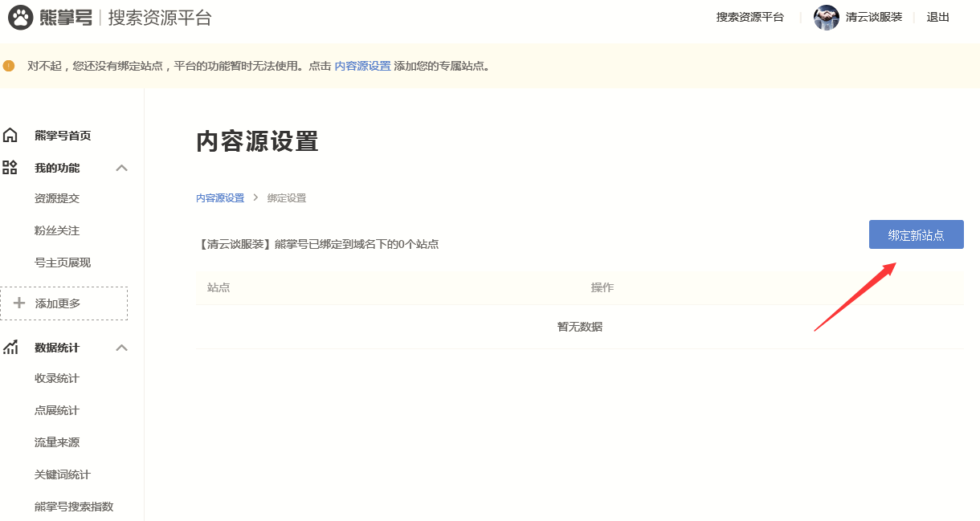Viewport: 980px width, 521px height.
Task: Click the breadcrumb arrow separator
Action: tap(255, 197)
